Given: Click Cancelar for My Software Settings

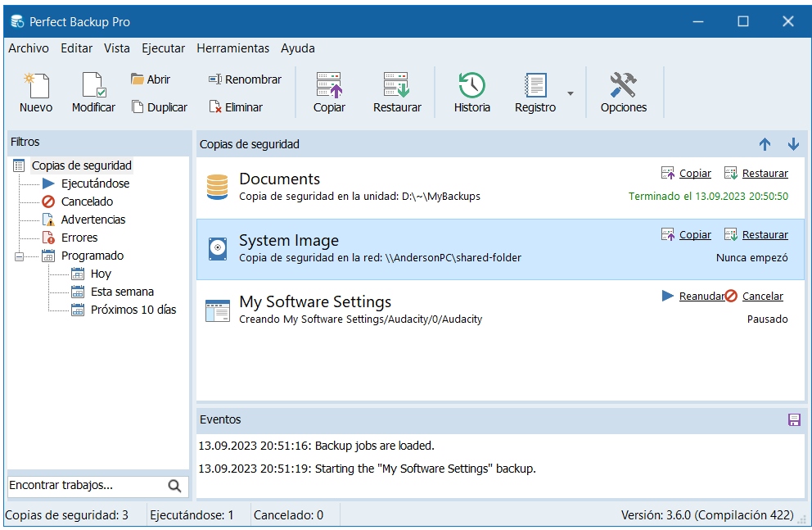Looking at the screenshot, I should (762, 297).
